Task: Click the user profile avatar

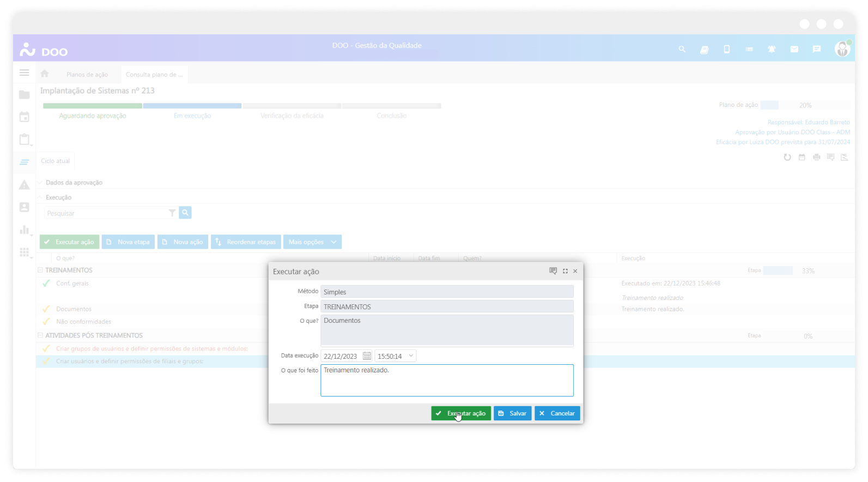Action: 842,49
